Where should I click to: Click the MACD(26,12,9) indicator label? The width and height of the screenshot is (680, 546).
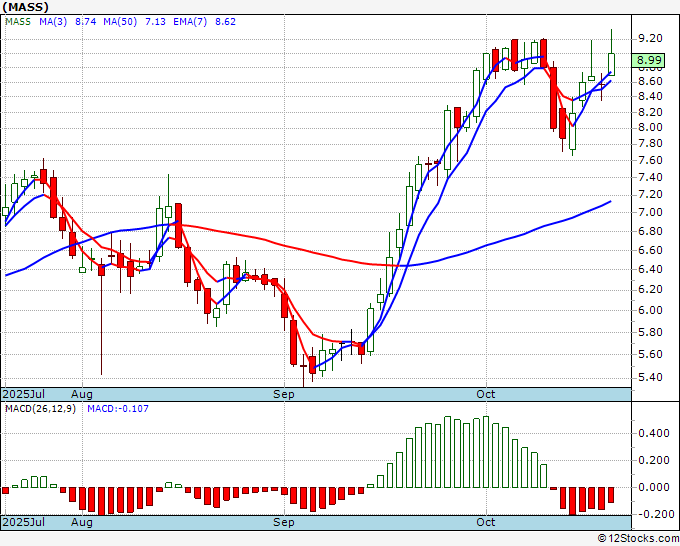pos(40,409)
